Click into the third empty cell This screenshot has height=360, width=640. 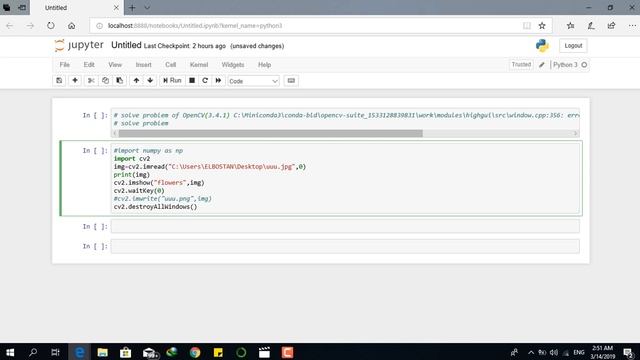pos(345,227)
